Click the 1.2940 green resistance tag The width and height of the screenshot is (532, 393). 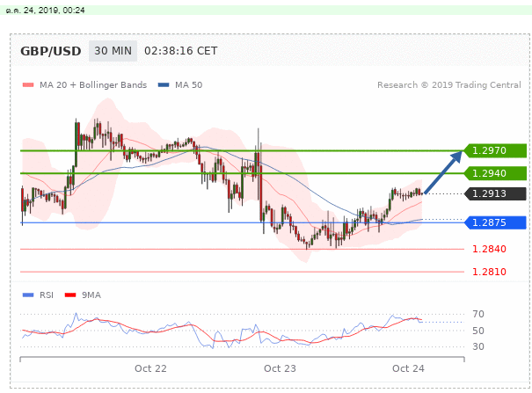click(495, 173)
